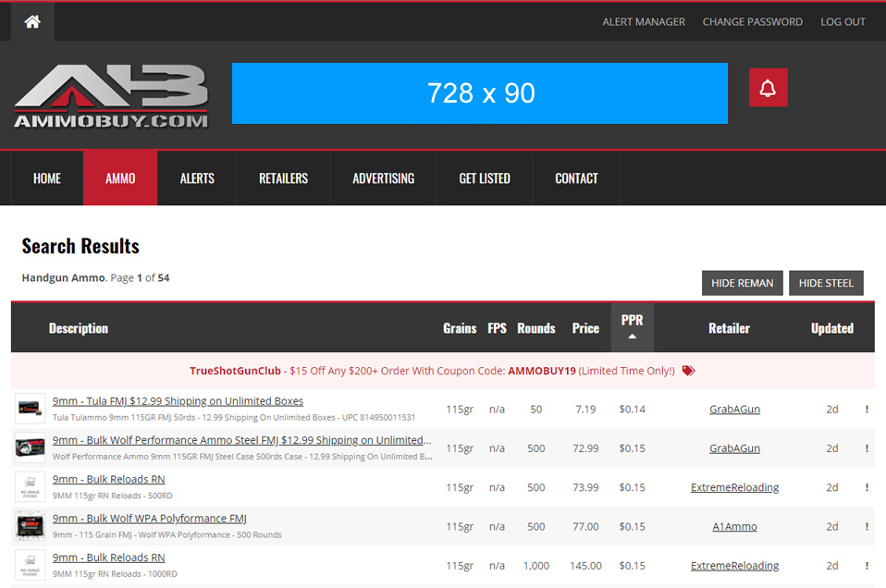Visit GrabAGun retailer on the Tula row
886x588 pixels.
734,409
